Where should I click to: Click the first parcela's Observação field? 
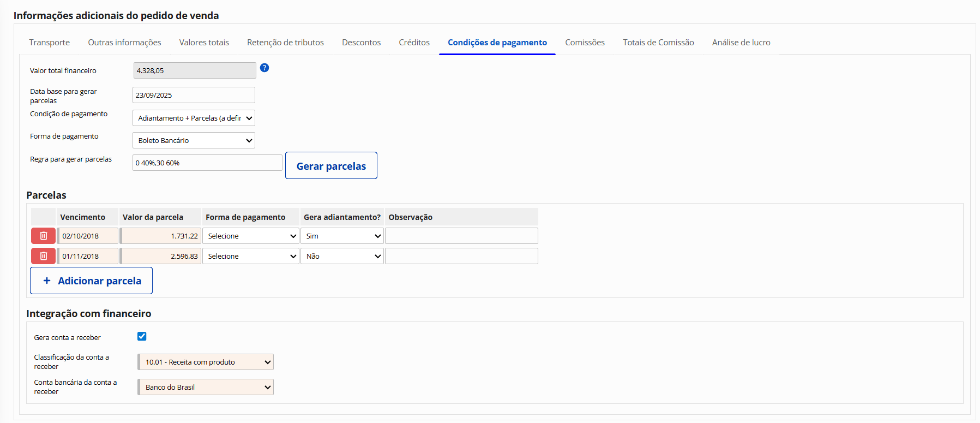coord(461,236)
